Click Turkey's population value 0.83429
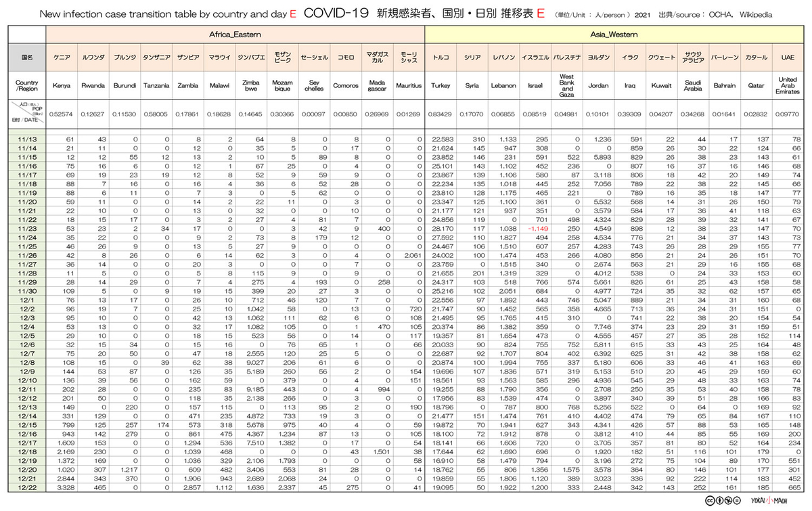 (441, 114)
